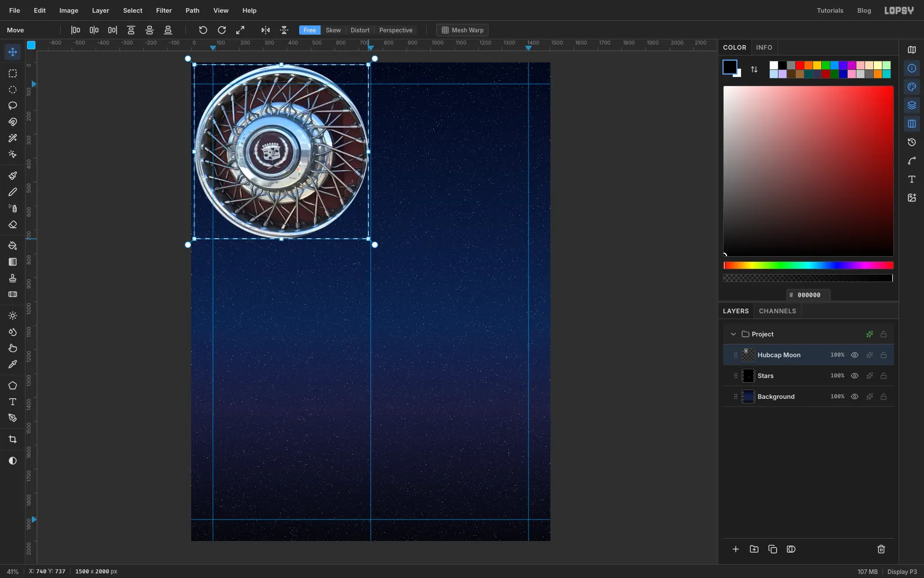
Task: Open the Tutorials link
Action: pos(830,10)
